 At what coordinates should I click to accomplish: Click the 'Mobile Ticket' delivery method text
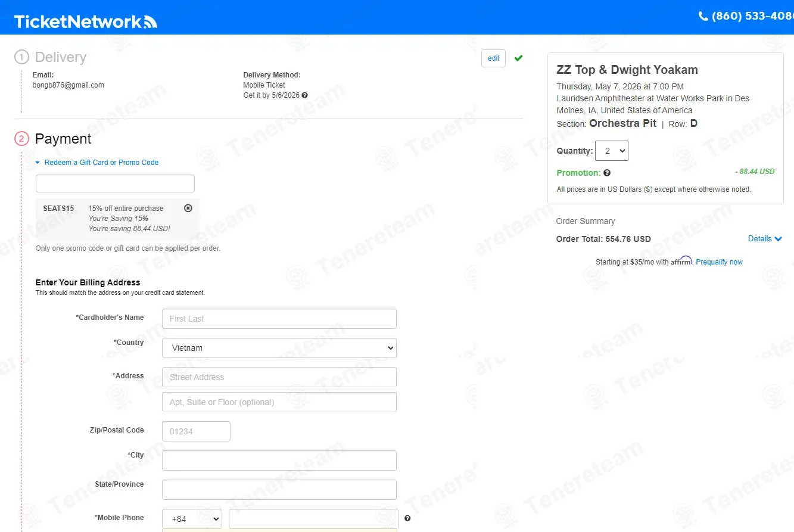[x=264, y=85]
